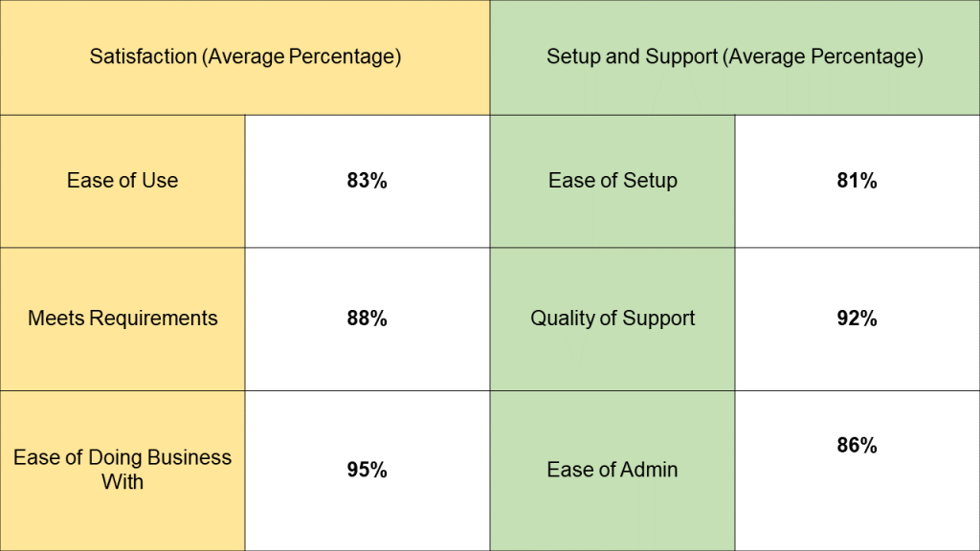Click the word Requirements in the yellow cell
This screenshot has width=980, height=551.
click(153, 319)
